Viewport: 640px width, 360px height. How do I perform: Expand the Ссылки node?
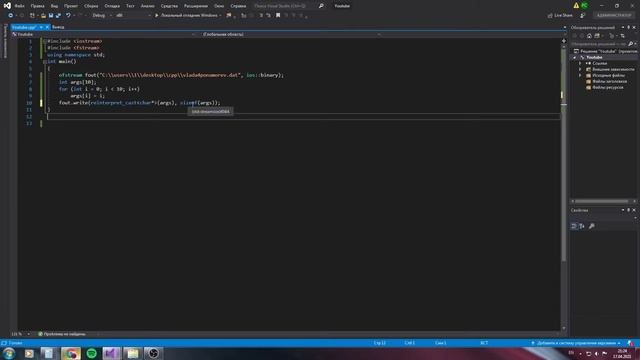click(x=580, y=63)
